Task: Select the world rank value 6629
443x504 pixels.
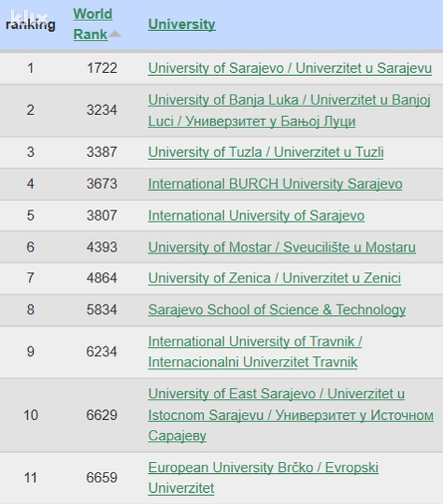Action: click(x=102, y=415)
